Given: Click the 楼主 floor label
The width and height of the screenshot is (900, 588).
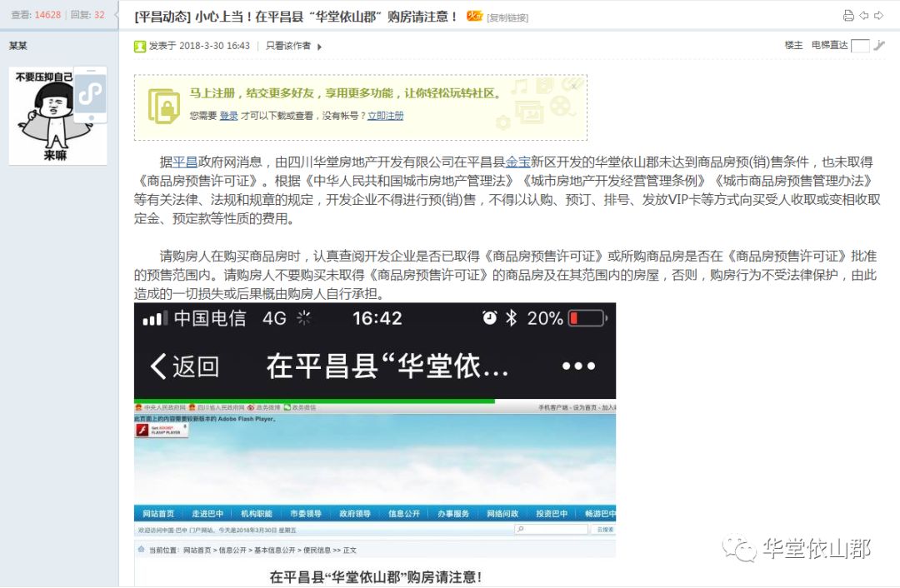Looking at the screenshot, I should [794, 45].
